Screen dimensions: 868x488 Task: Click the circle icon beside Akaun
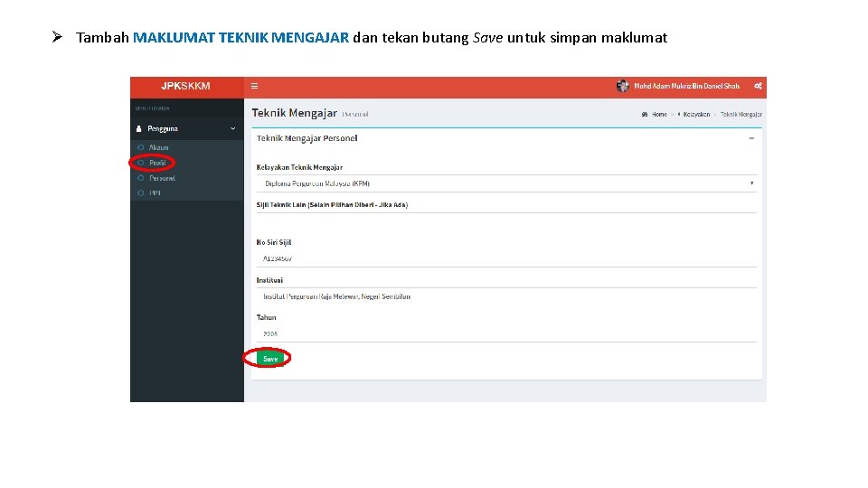point(141,147)
